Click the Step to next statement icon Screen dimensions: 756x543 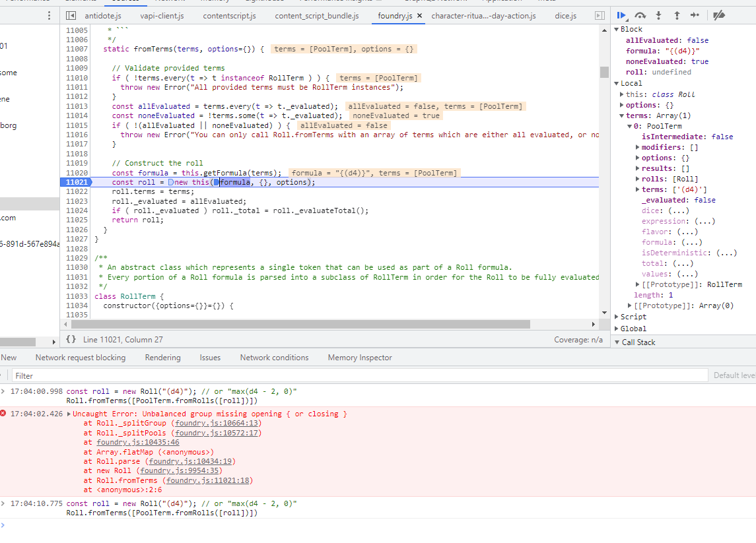[696, 15]
